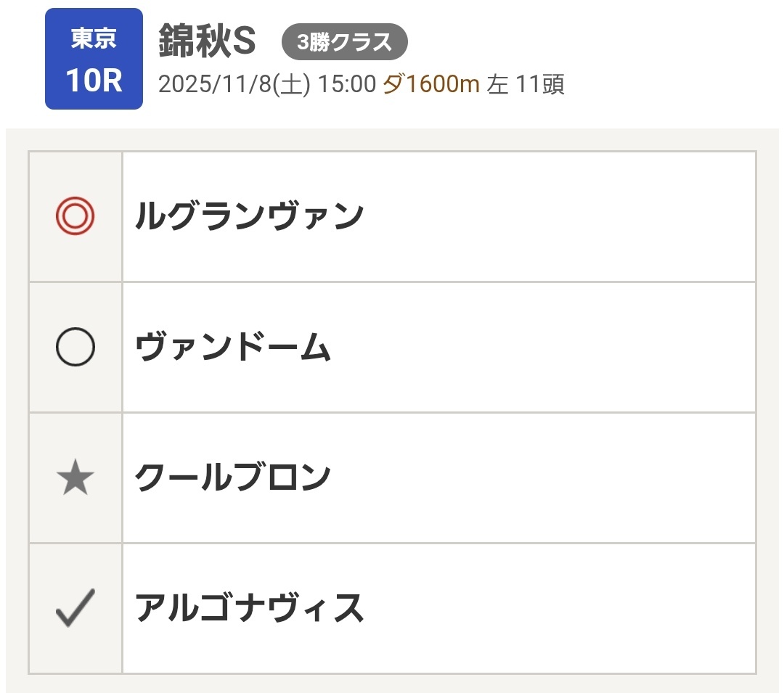This screenshot has height=693, width=784.
Task: Click the checkmark icon beside アルゴナヴィス
Action: 75,608
